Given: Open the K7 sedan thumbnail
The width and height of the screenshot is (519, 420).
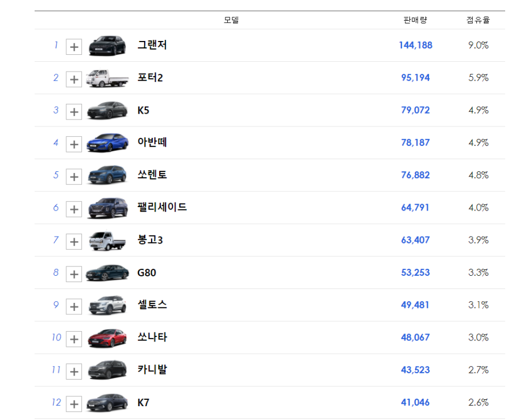Looking at the screenshot, I should click(107, 403).
